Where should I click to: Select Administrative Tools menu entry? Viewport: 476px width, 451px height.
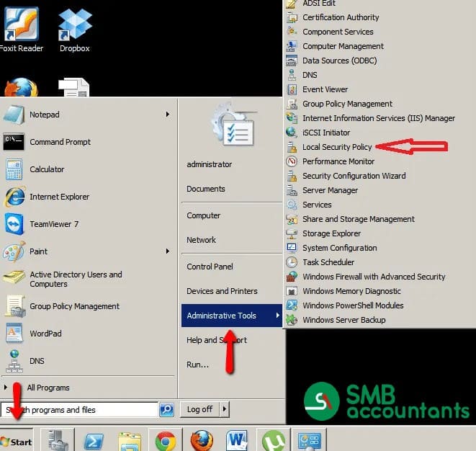point(232,316)
